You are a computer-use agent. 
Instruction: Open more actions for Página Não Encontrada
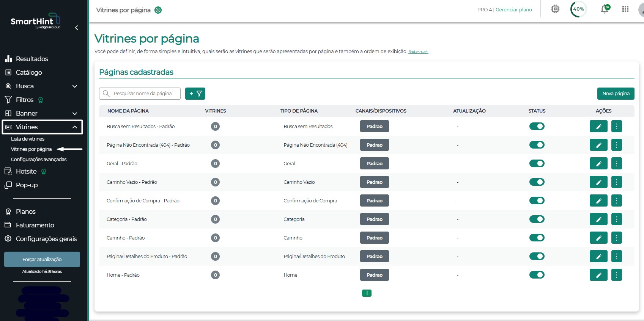(617, 145)
